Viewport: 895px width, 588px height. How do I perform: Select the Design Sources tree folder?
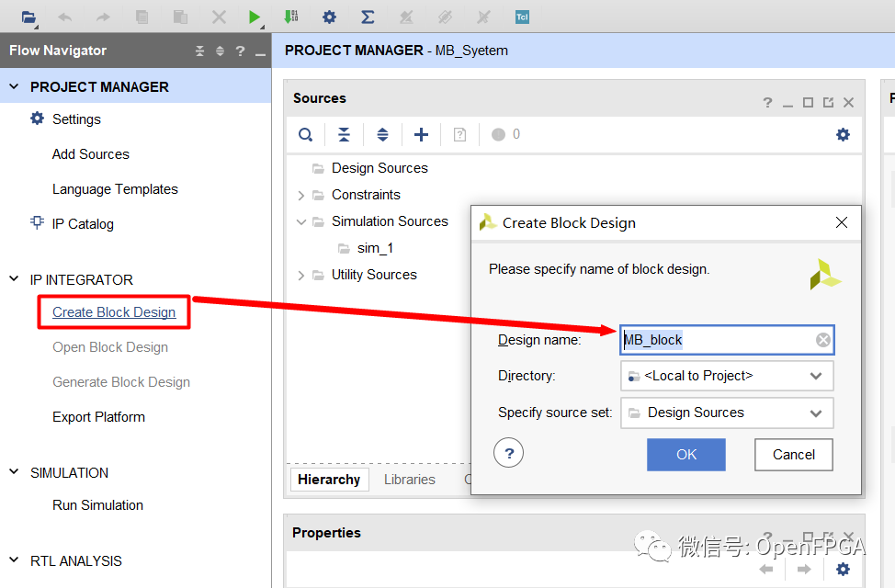click(x=380, y=168)
